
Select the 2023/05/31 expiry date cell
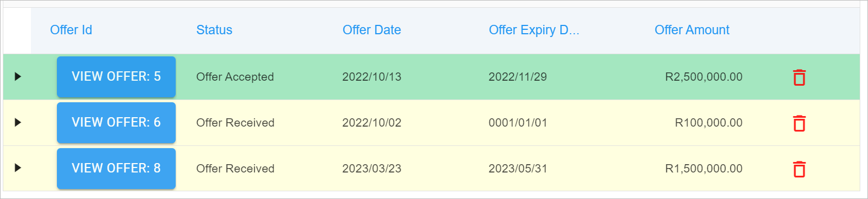point(518,169)
